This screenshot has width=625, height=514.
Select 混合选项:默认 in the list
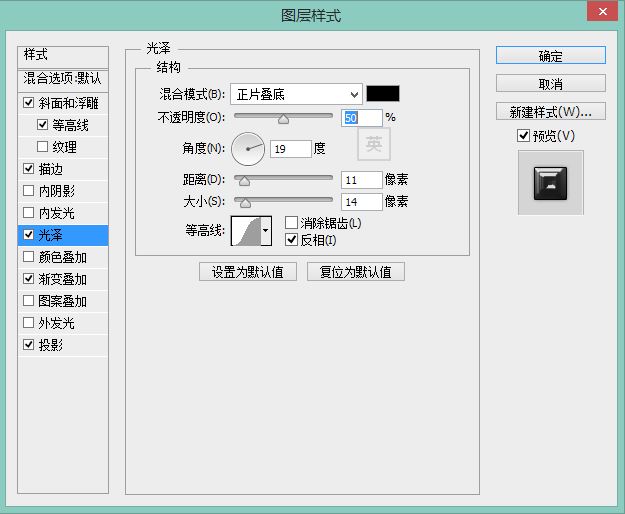63,79
